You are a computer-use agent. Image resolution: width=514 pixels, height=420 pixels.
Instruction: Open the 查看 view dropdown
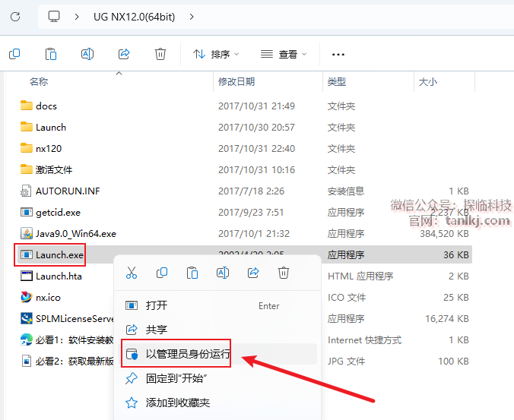[x=284, y=54]
